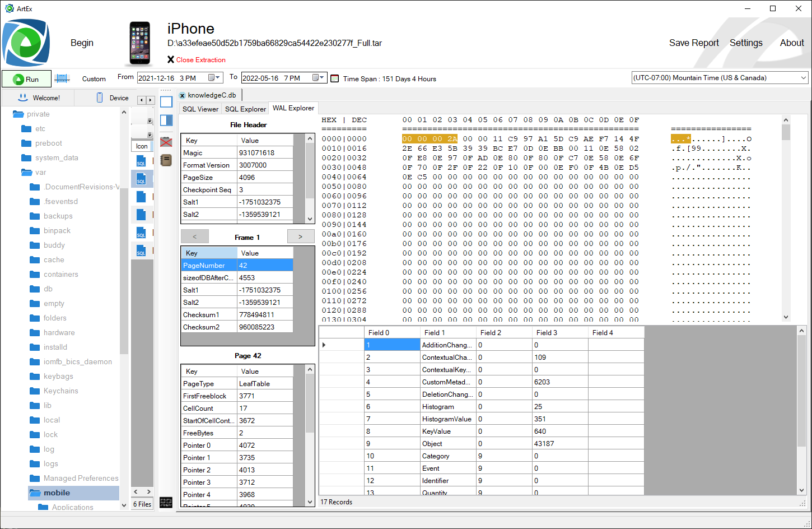Screen dimensions: 812x529
Task: Click the folder tree scroll up arrow
Action: coord(124,112)
